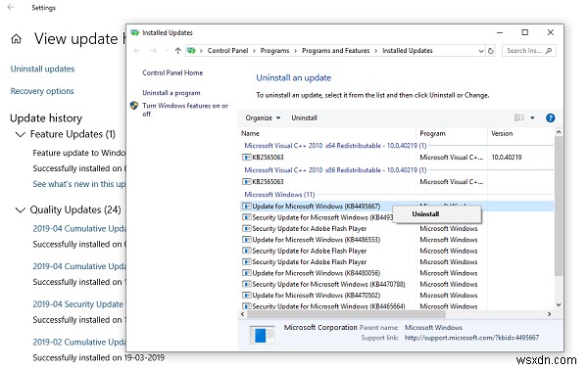Click vertical scrollbar down arrow
The height and width of the screenshot is (370, 588).
tap(559, 305)
